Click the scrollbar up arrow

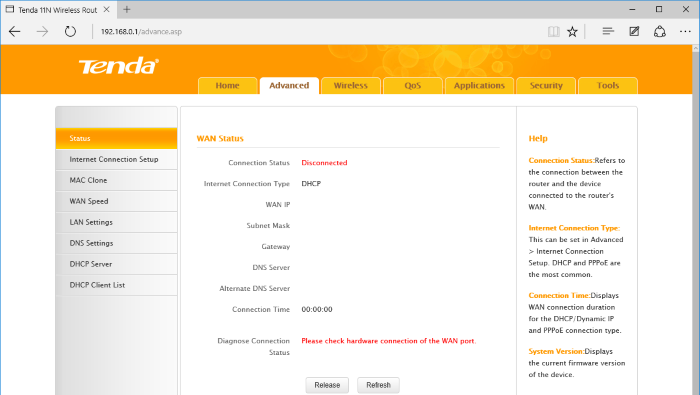pyautogui.click(x=696, y=48)
